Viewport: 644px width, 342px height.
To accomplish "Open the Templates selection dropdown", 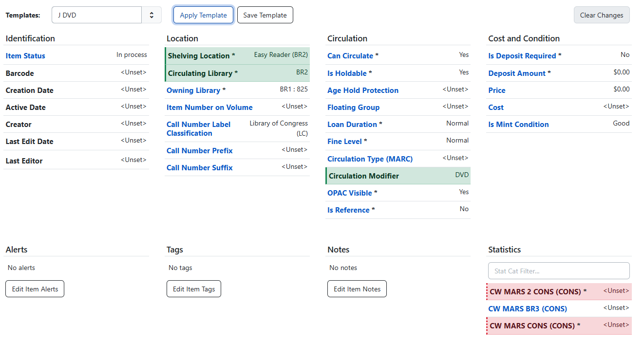I will tap(96, 15).
